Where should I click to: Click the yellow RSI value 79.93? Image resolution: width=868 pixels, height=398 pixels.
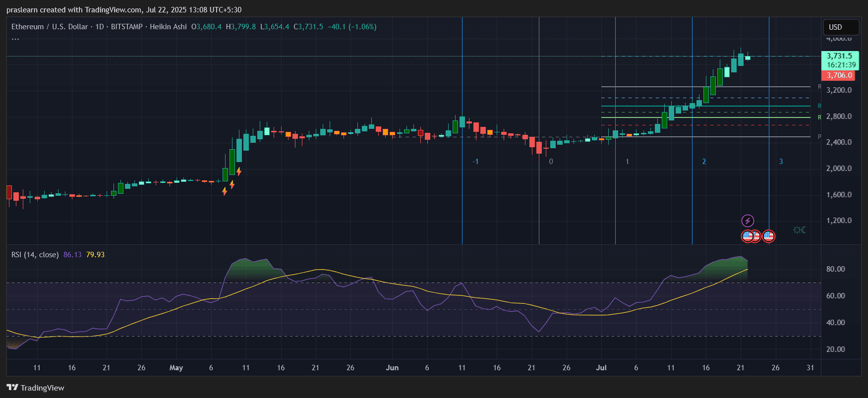pos(95,255)
